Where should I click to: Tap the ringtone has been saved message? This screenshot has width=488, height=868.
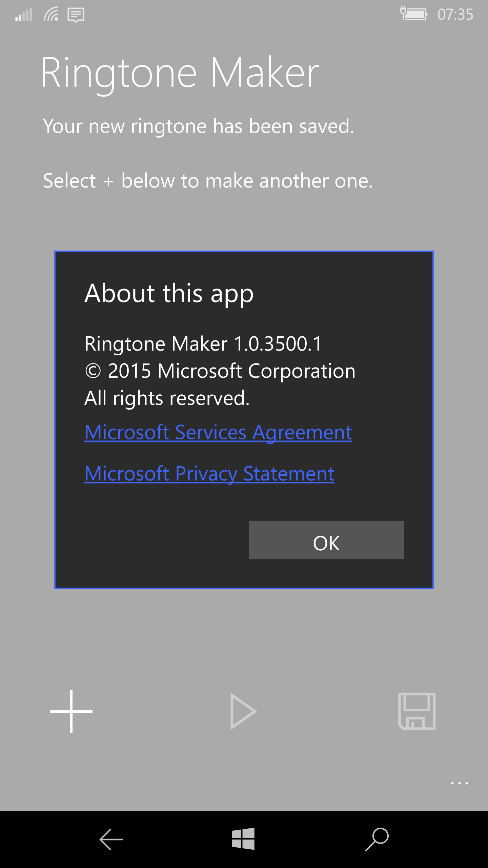coord(199,126)
